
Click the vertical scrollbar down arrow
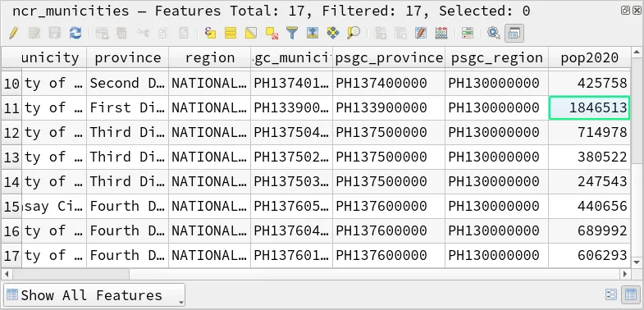click(x=637, y=262)
